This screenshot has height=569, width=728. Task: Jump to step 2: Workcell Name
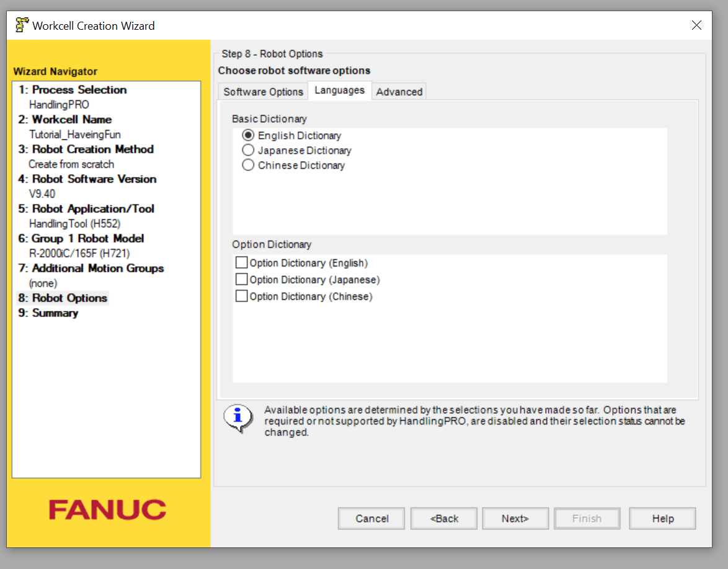tap(65, 119)
